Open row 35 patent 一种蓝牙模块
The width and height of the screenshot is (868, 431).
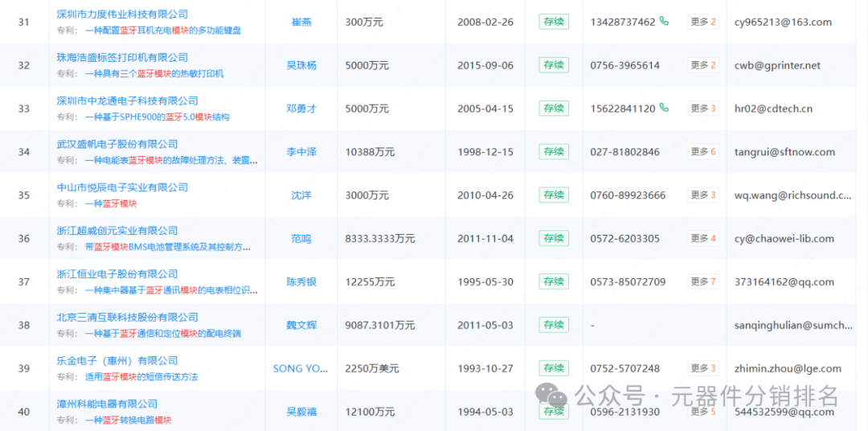pos(111,203)
